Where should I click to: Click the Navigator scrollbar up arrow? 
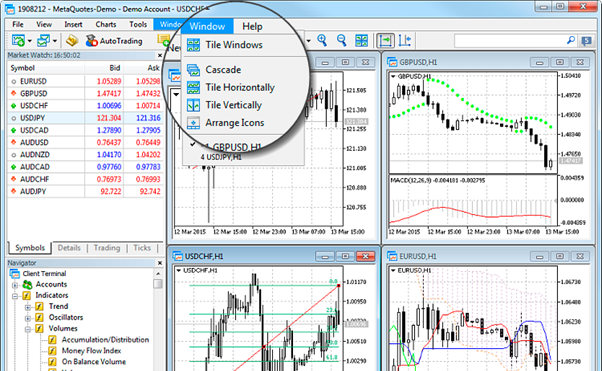pos(158,273)
